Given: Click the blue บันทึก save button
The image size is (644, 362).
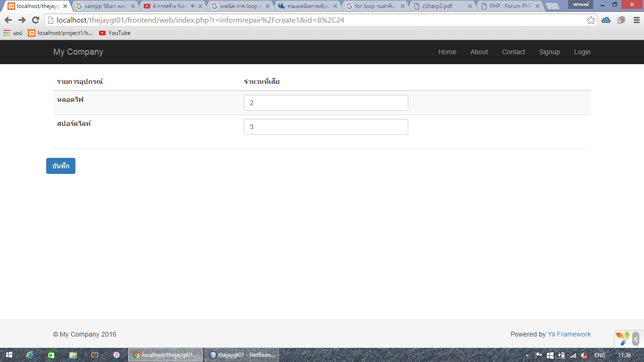Looking at the screenshot, I should (61, 166).
